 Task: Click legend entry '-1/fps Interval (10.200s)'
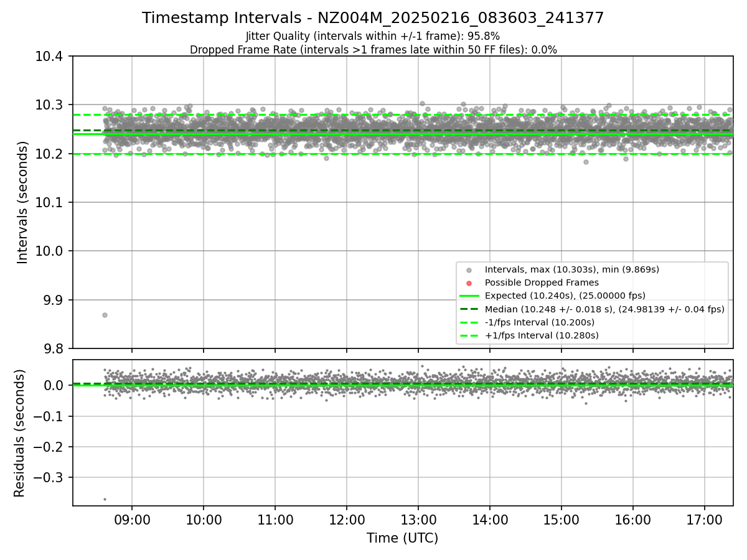539,322
